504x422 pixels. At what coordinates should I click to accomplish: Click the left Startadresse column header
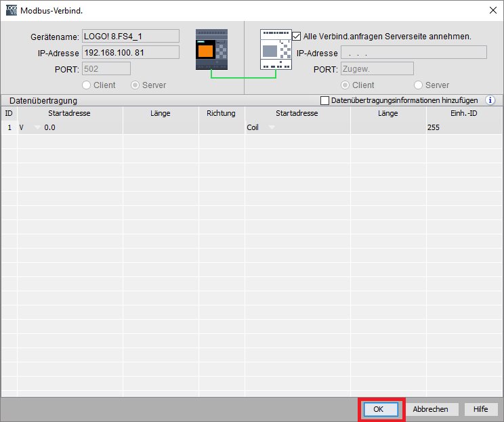pyautogui.click(x=69, y=113)
